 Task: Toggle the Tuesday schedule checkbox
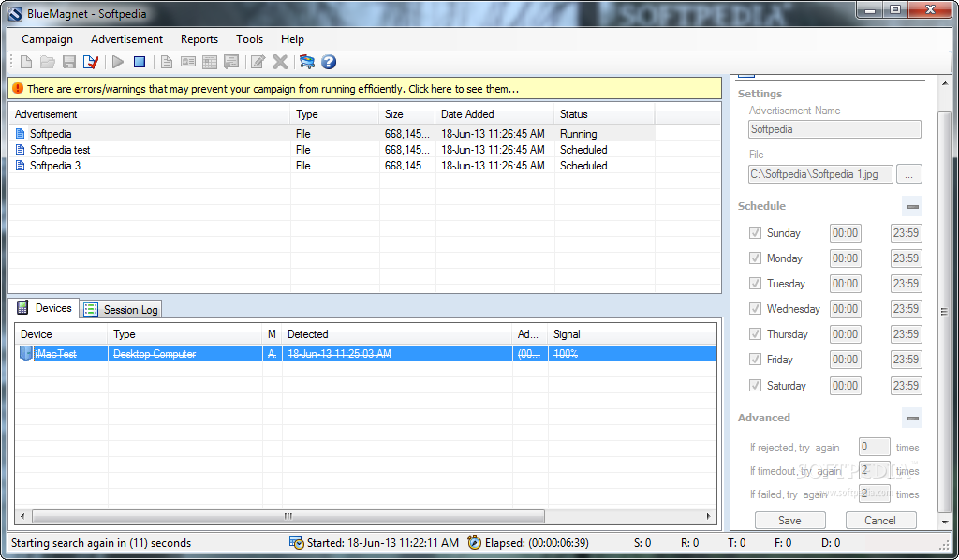tap(756, 284)
